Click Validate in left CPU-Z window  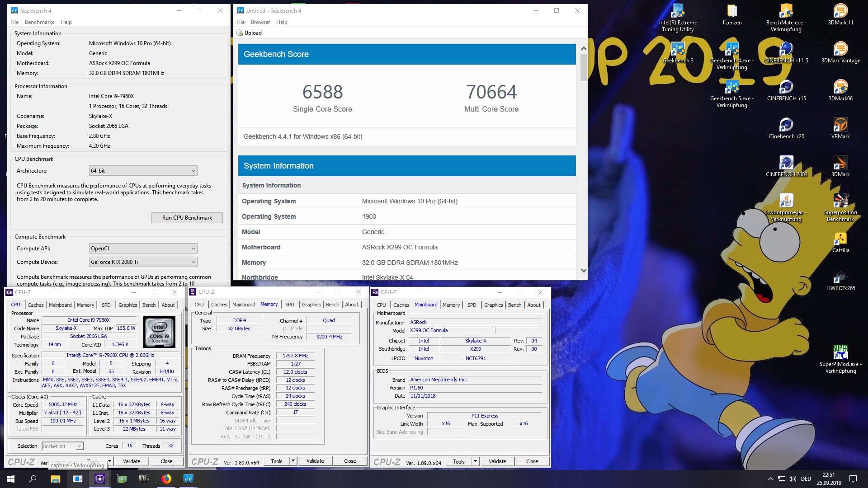click(x=132, y=461)
